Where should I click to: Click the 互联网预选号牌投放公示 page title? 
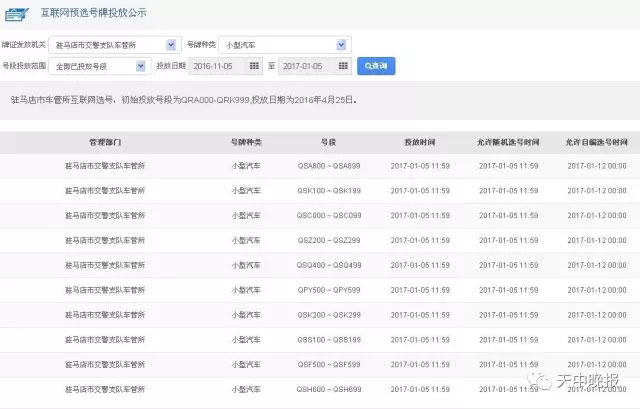pos(93,13)
